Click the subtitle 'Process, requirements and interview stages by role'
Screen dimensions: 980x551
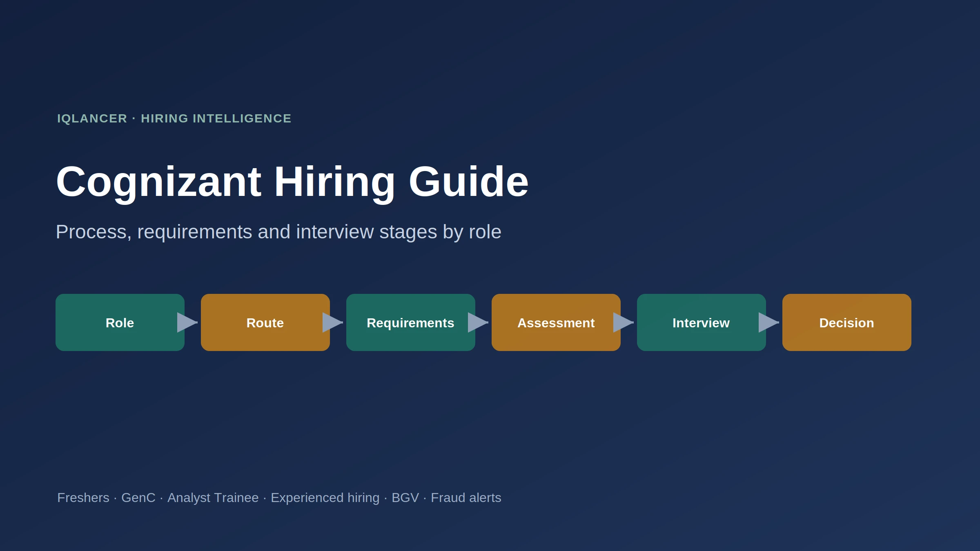point(278,232)
